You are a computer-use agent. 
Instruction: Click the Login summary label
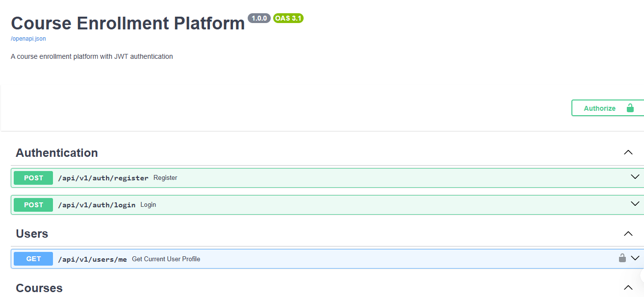point(148,204)
